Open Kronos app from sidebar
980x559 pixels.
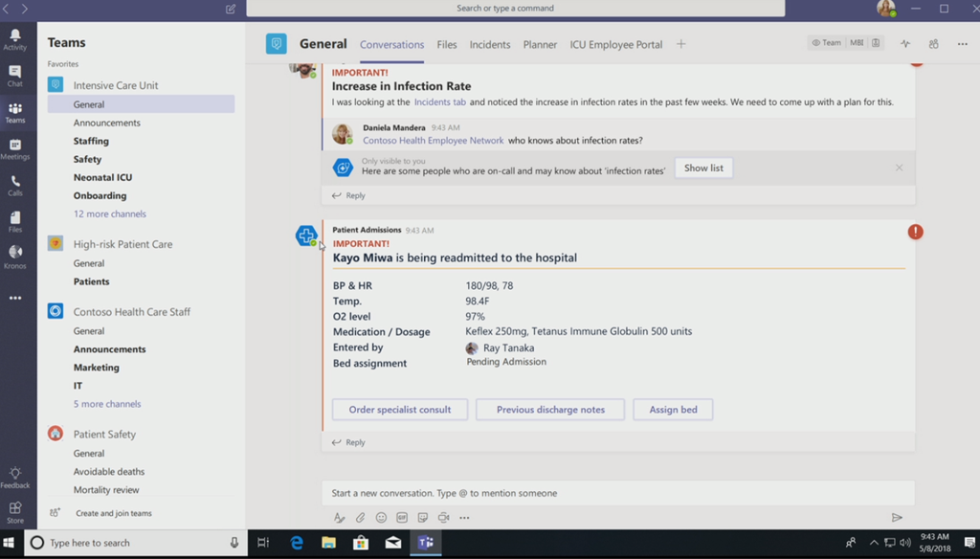pos(15,256)
